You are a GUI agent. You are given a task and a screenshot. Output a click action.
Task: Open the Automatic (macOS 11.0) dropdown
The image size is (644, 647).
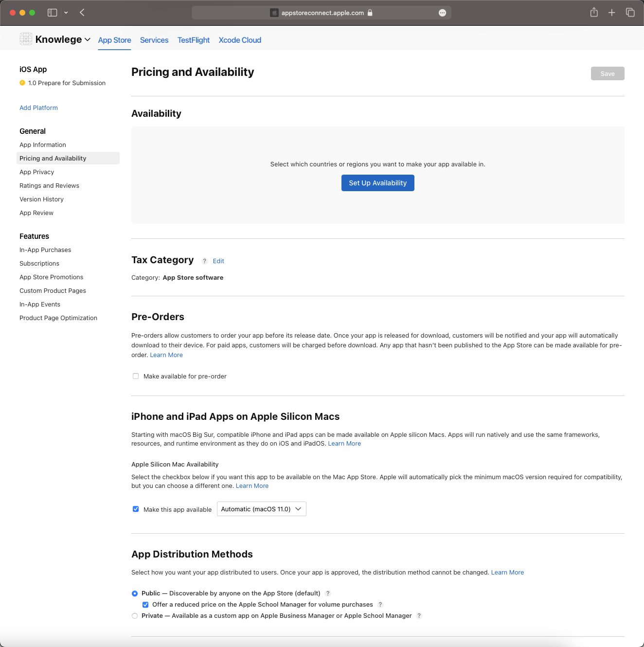pos(262,509)
